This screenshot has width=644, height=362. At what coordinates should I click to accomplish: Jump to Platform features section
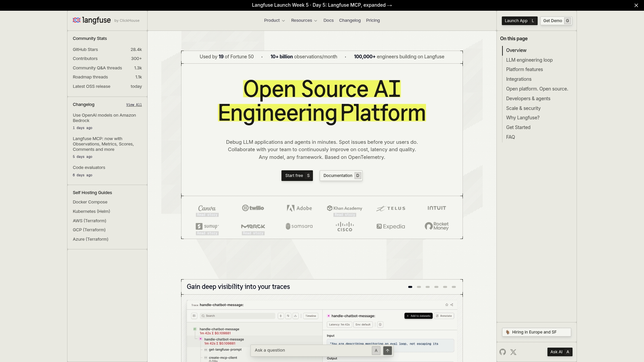[x=524, y=69]
